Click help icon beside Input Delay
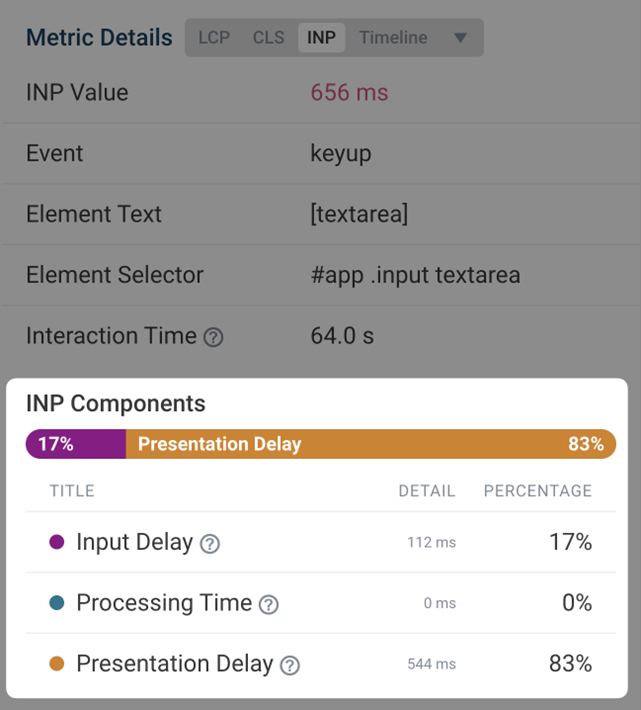This screenshot has height=710, width=641. click(209, 544)
